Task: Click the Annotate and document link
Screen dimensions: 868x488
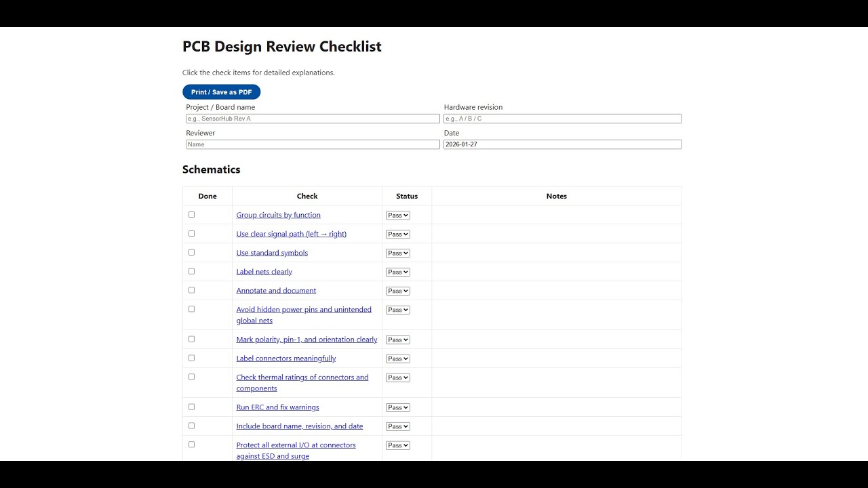Action: tap(276, 291)
